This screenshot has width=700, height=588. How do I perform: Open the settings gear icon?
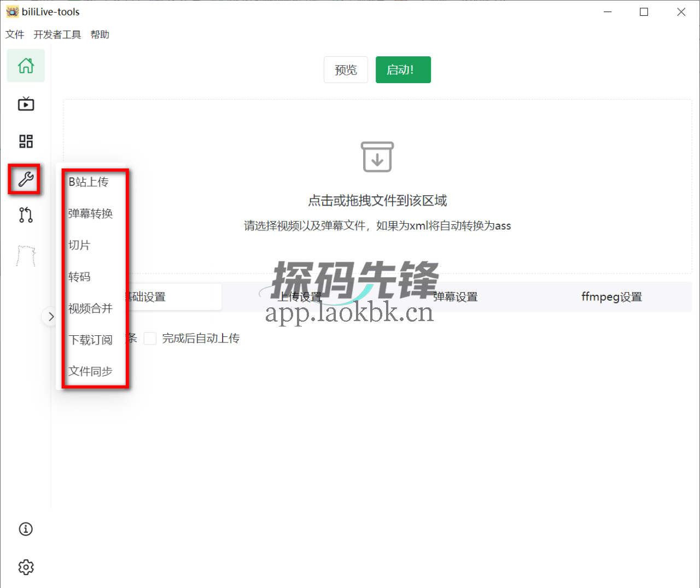(x=26, y=567)
